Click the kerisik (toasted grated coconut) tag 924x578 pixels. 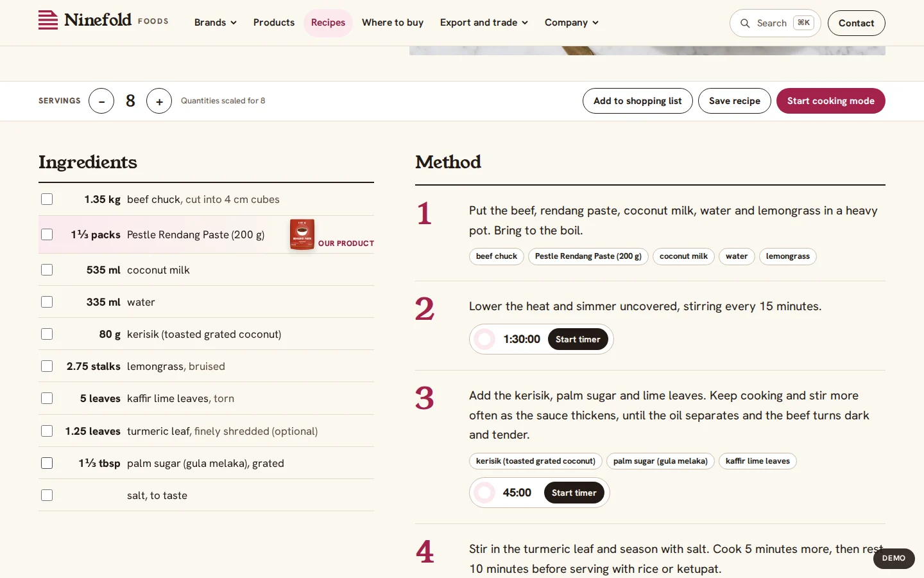(535, 461)
